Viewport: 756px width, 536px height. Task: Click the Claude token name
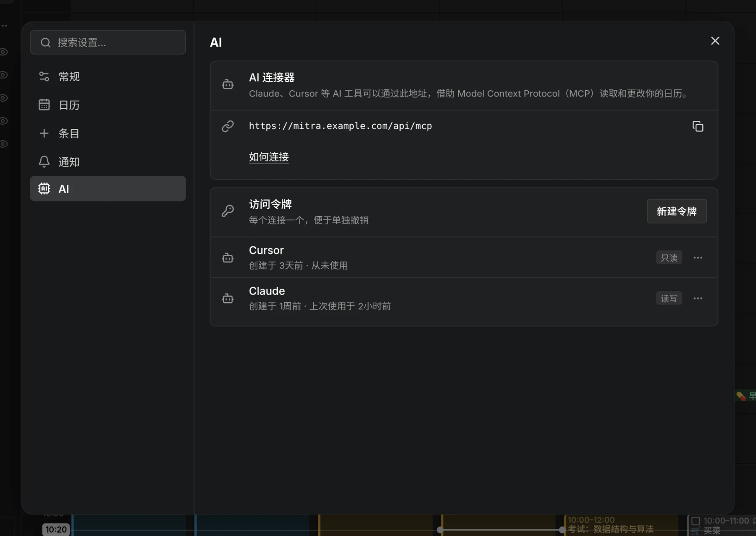pos(267,291)
